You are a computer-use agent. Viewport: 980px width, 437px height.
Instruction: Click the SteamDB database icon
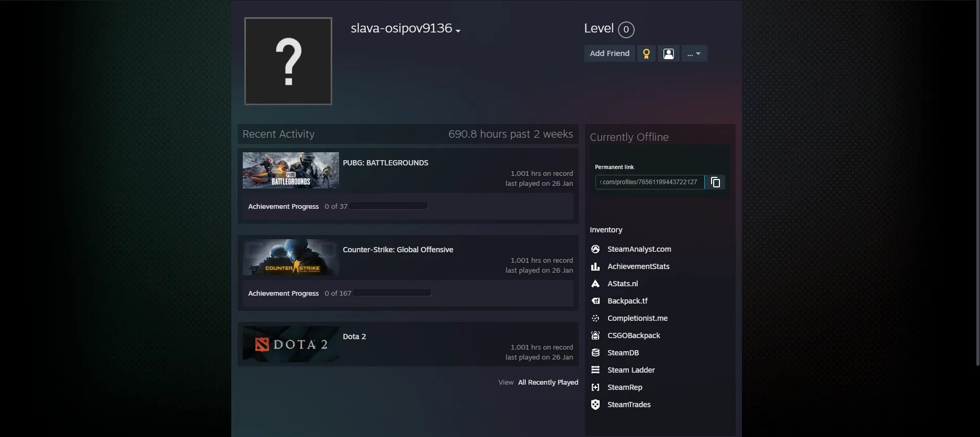[595, 353]
